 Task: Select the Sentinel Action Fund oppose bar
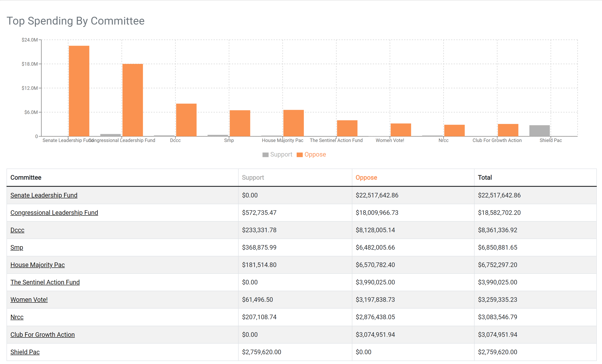(x=347, y=128)
